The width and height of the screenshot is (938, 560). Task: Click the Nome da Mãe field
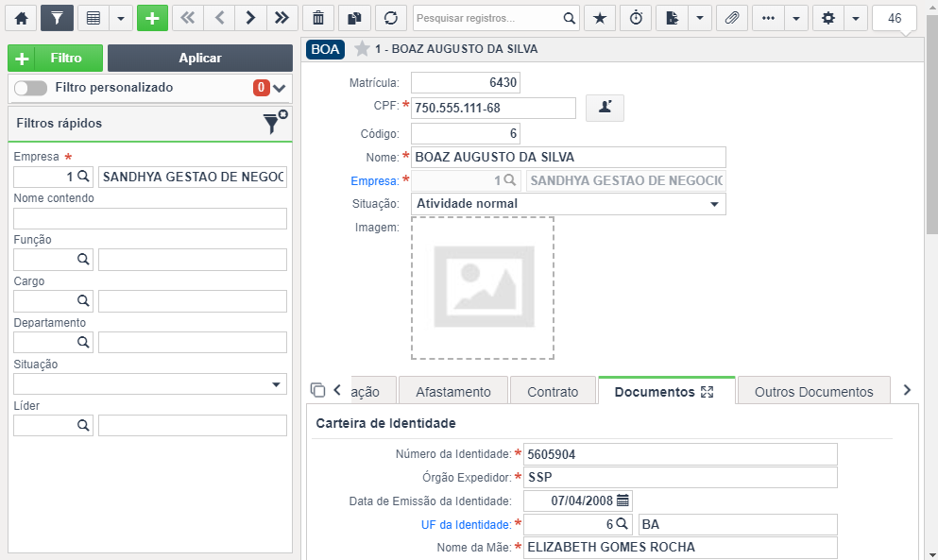tap(680, 548)
